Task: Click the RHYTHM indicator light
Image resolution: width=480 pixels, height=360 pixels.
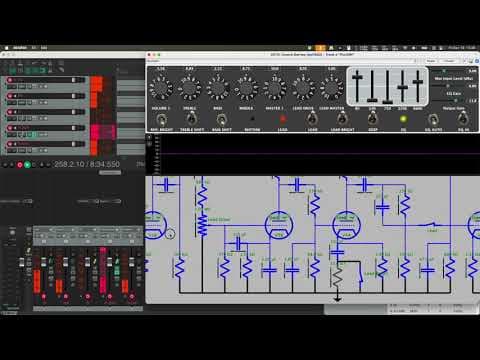Action: [252, 118]
